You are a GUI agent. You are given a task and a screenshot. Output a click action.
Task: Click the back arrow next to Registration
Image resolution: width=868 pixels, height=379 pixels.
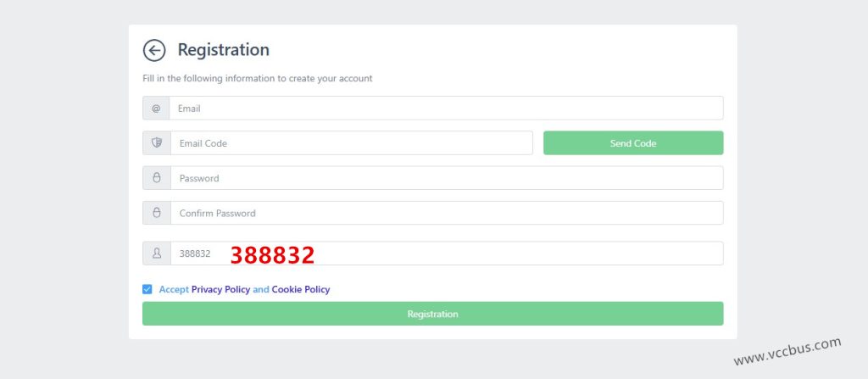coord(153,51)
